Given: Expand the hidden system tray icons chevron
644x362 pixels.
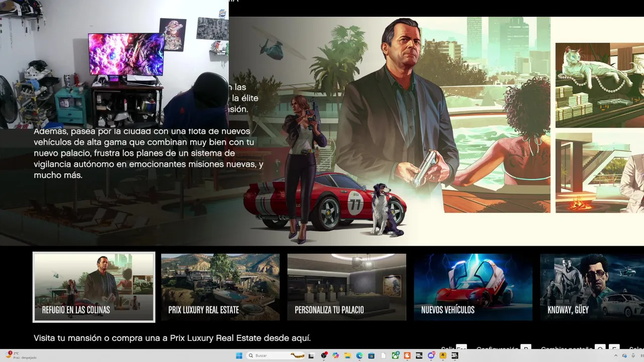Looking at the screenshot, I should pyautogui.click(x=615, y=355).
